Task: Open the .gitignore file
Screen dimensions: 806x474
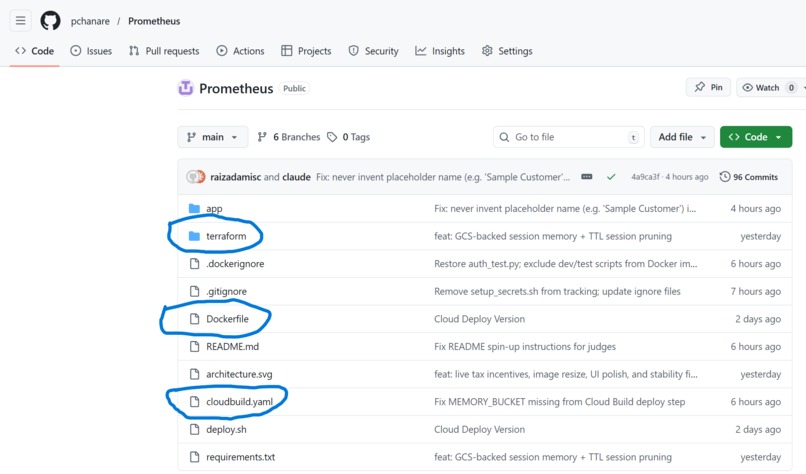Action: coord(226,291)
